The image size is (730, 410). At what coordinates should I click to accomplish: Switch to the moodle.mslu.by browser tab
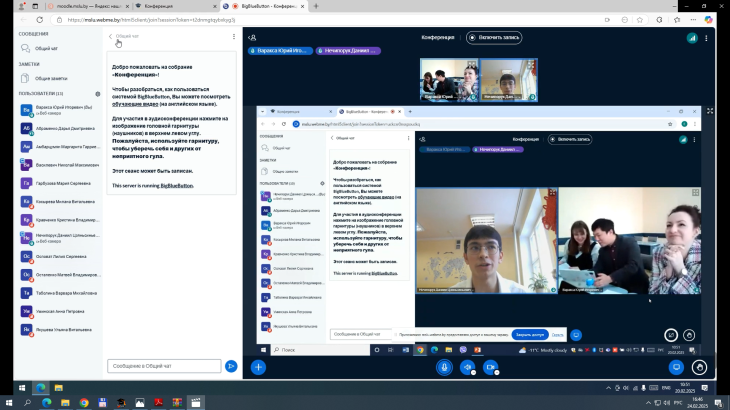(88, 6)
